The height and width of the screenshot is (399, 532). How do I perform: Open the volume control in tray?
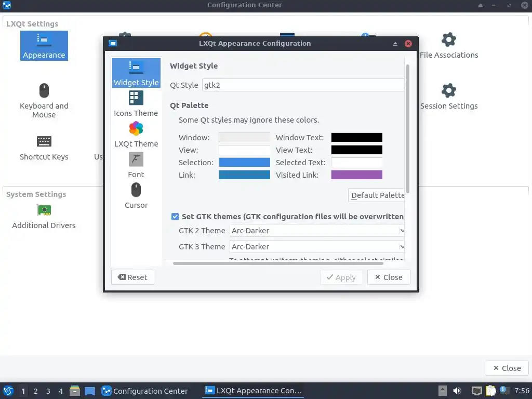(457, 391)
